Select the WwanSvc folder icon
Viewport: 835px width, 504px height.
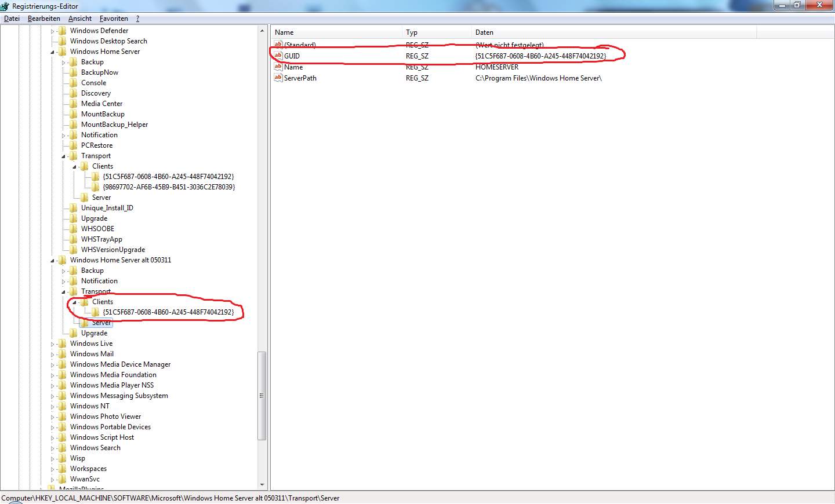63,479
